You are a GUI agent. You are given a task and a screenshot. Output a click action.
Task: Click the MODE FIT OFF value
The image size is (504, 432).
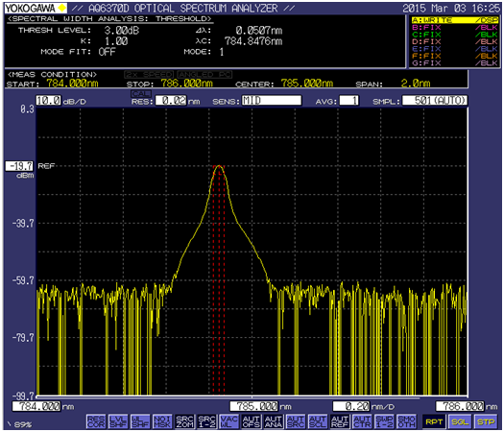coord(107,52)
